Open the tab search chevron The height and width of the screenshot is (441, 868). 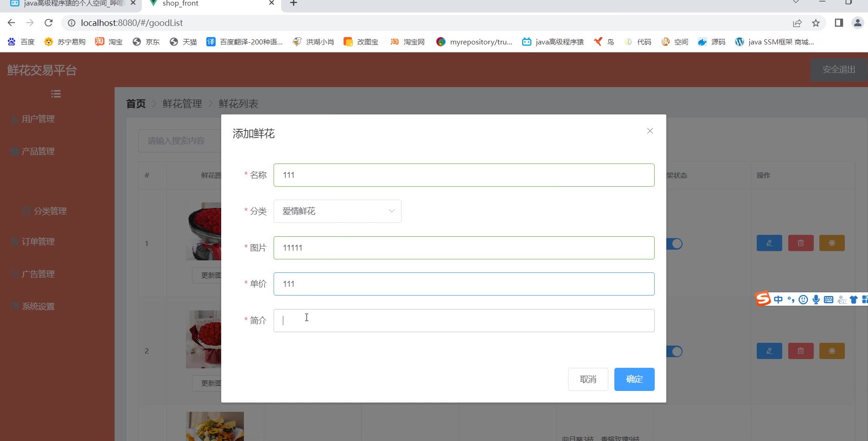(796, 2)
